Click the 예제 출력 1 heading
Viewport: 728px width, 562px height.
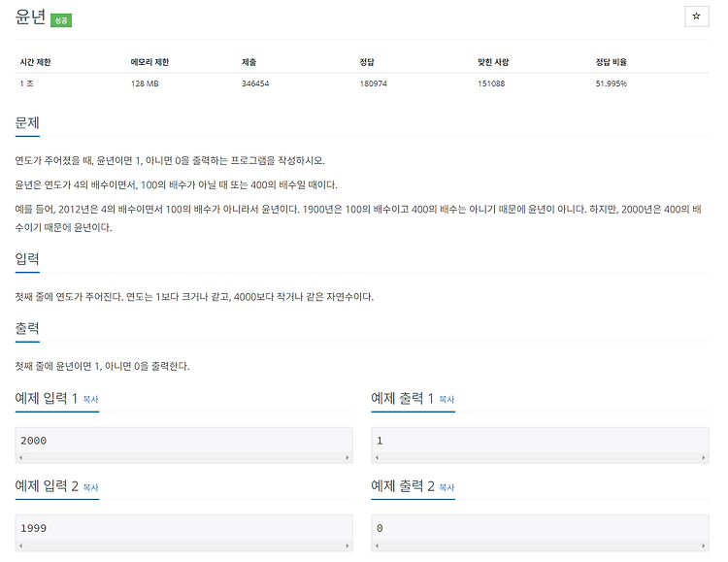tap(403, 398)
